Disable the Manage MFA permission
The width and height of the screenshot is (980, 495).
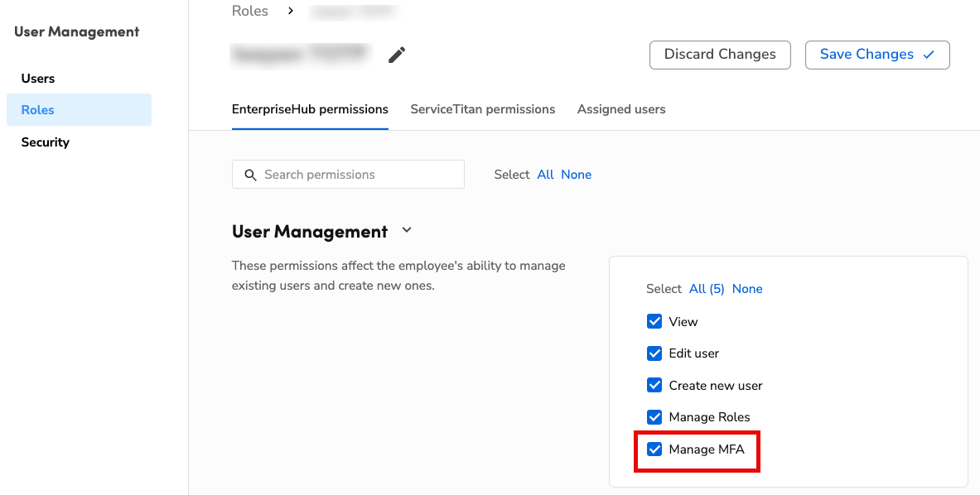654,449
